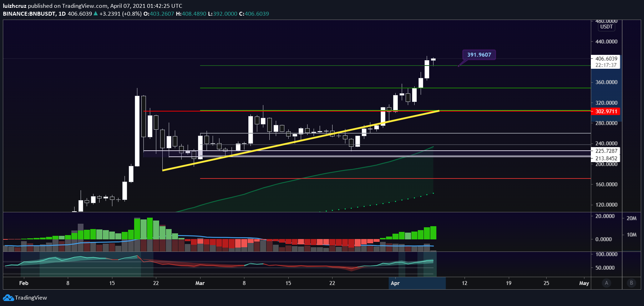The height and width of the screenshot is (306, 644).
Task: Click the 'B' scale button
Action: pos(631,283)
